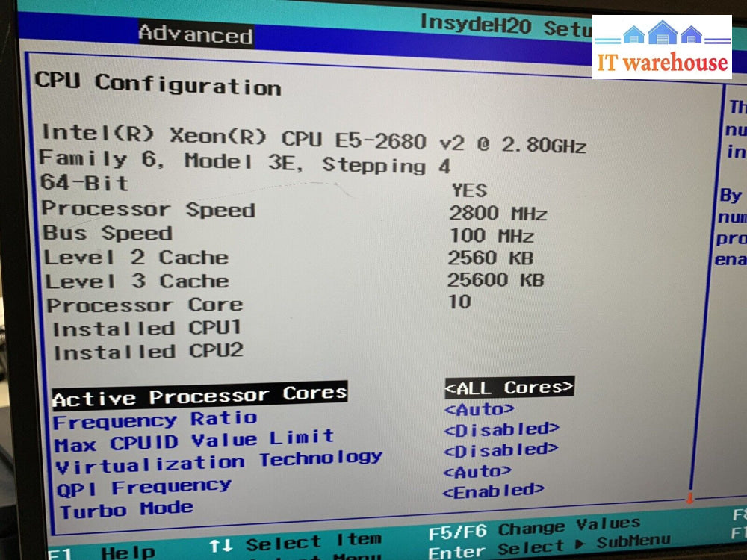Click the CPU Configuration heading
The width and height of the screenshot is (747, 560).
coord(158,84)
